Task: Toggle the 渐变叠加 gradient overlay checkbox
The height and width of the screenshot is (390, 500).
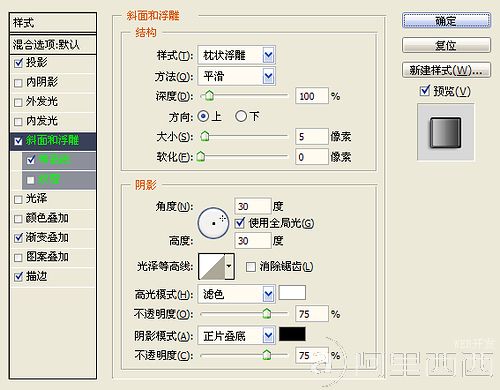Action: tap(19, 238)
